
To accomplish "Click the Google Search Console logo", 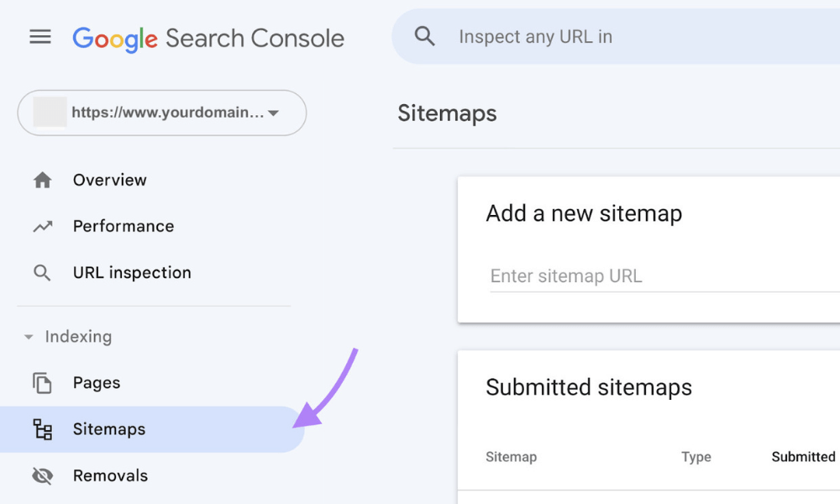I will (208, 39).
